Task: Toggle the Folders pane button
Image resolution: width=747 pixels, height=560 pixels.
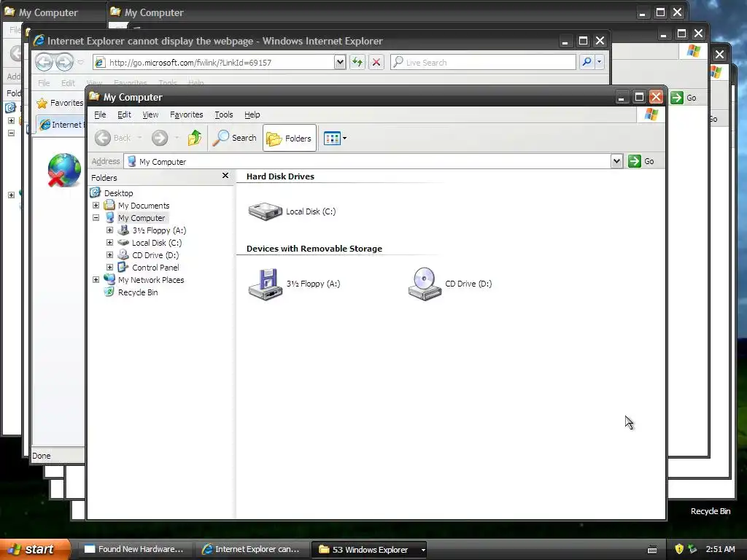Action: tap(290, 138)
